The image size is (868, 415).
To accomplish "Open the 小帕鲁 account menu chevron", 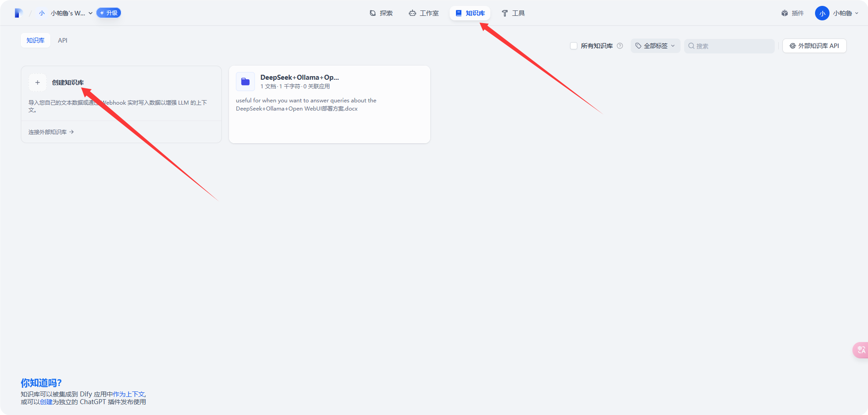I will coord(857,13).
